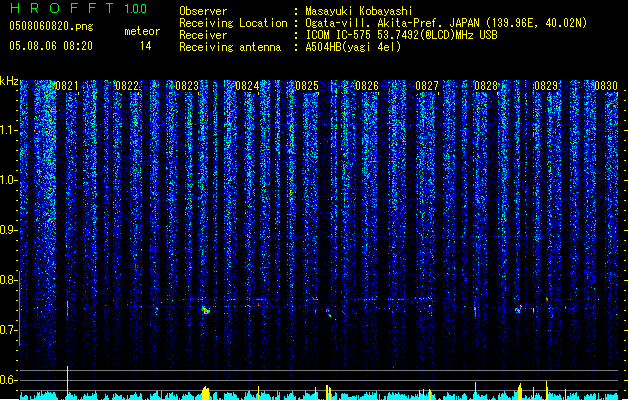Click the meteor count value 14
The image size is (629, 400).
(x=146, y=46)
